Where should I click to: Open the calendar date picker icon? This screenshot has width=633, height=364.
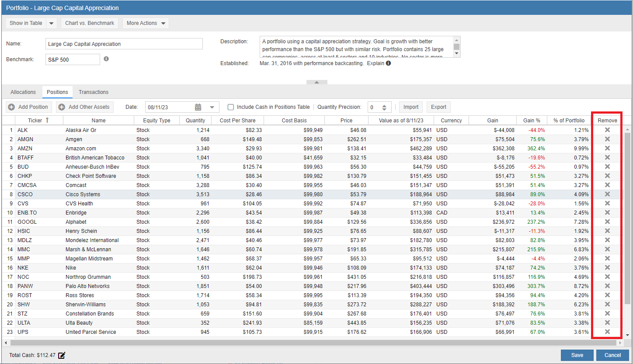pyautogui.click(x=198, y=107)
